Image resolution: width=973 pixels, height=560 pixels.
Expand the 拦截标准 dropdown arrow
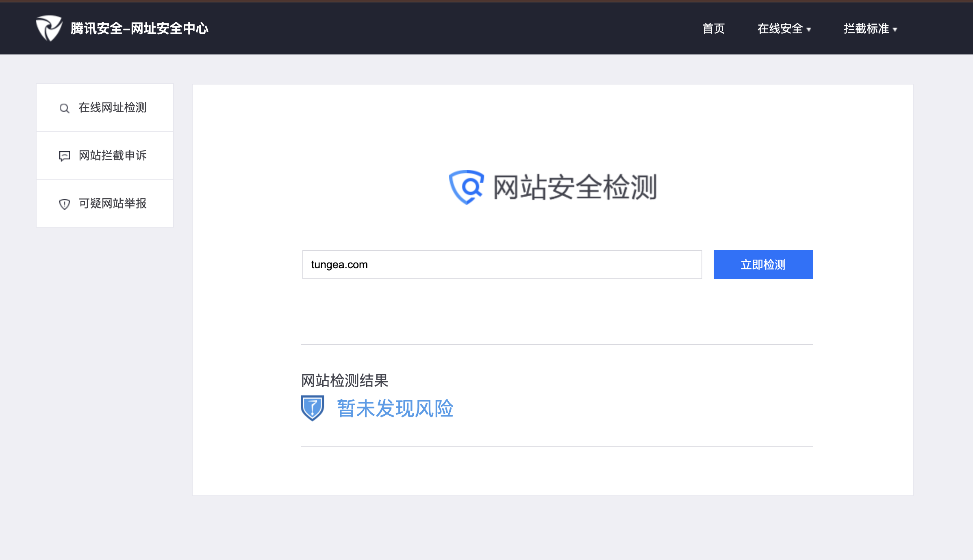pyautogui.click(x=895, y=29)
